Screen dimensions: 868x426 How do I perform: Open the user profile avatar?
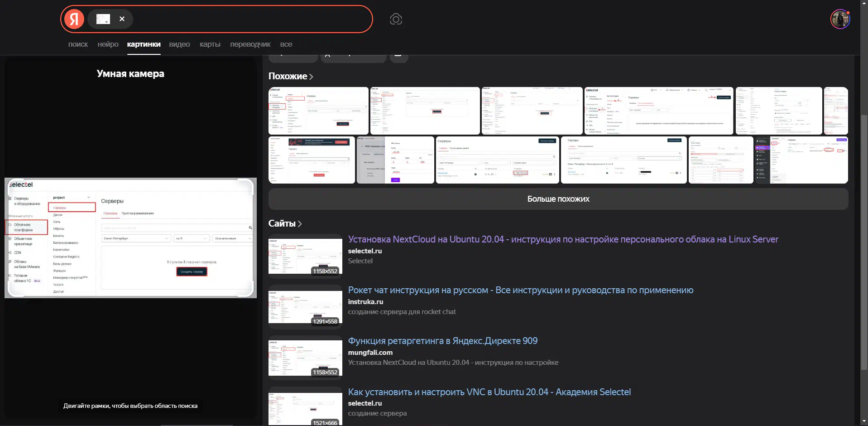(x=840, y=19)
